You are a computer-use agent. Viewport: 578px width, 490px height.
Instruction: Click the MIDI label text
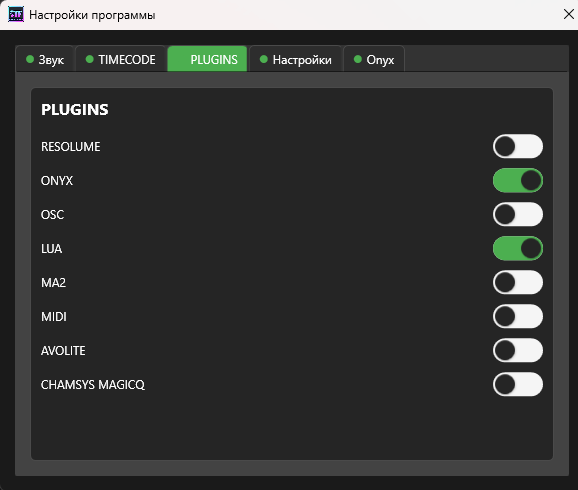pyautogui.click(x=54, y=317)
